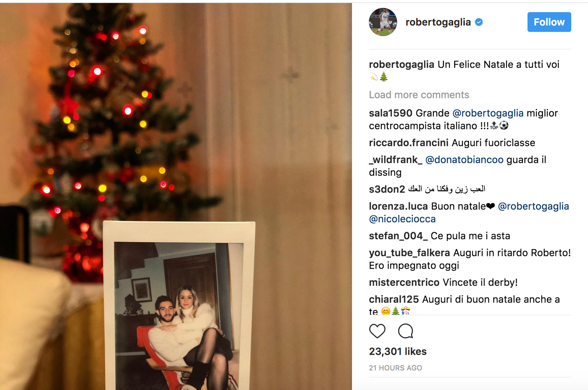The image size is (588, 390).
Task: Open the robertogaglia profile picture
Action: [383, 22]
